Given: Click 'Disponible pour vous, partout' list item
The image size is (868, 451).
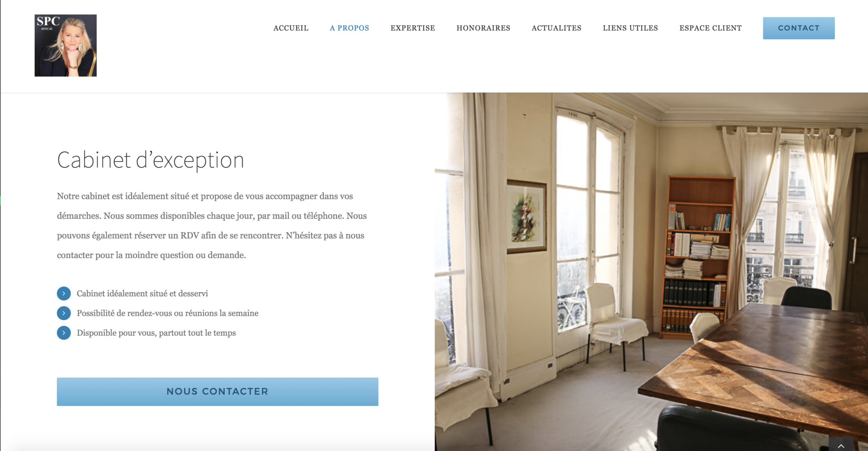Looking at the screenshot, I should tap(156, 333).
